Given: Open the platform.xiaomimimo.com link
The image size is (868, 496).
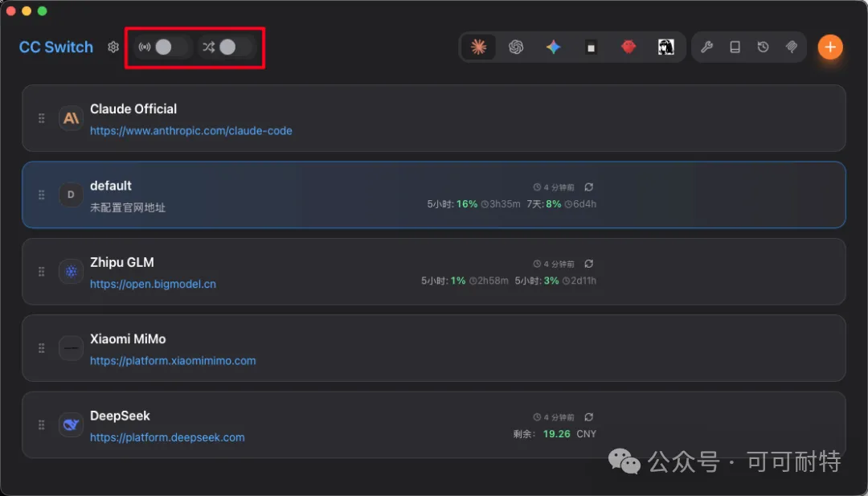Looking at the screenshot, I should click(173, 361).
